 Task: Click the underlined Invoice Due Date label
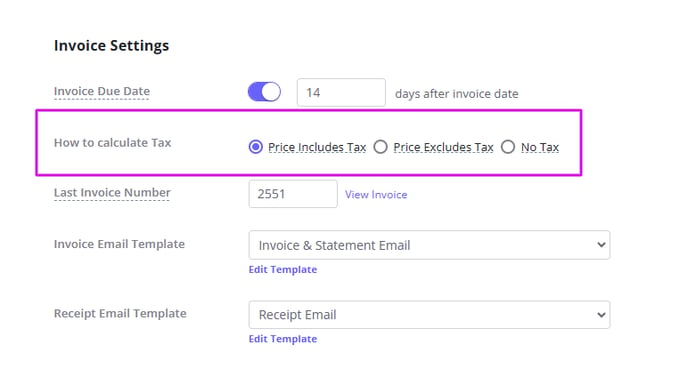[102, 91]
